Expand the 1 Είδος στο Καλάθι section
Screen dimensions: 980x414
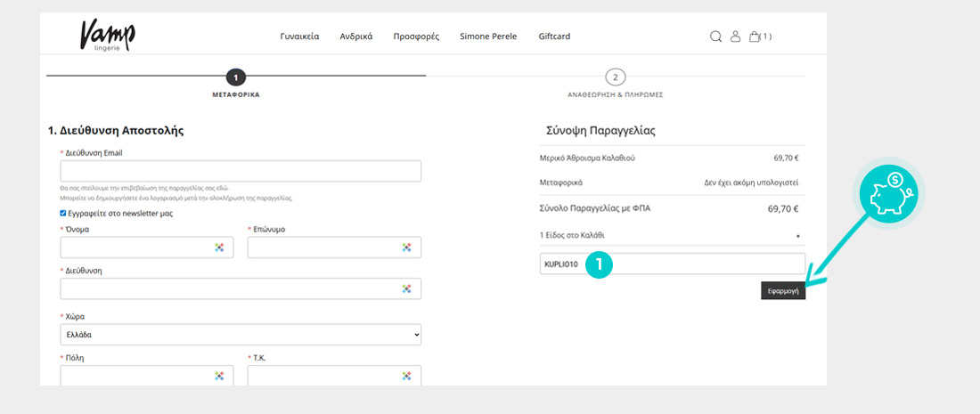[797, 236]
